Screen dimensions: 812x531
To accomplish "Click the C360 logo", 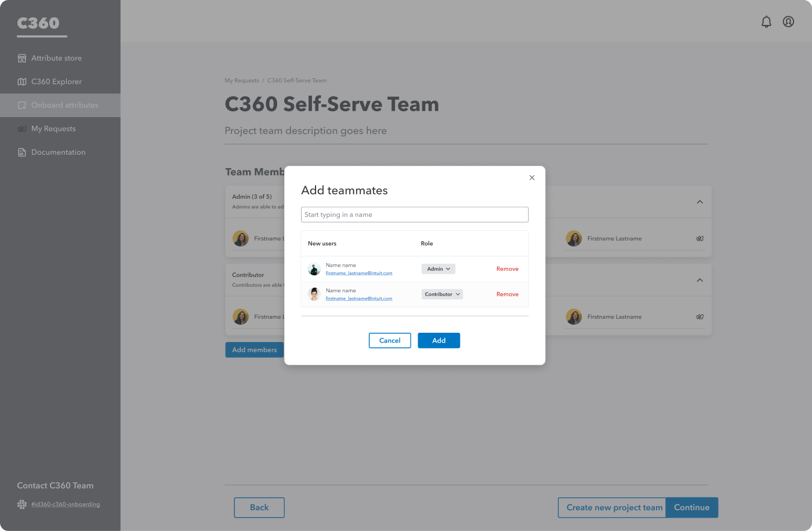I will 38,23.
